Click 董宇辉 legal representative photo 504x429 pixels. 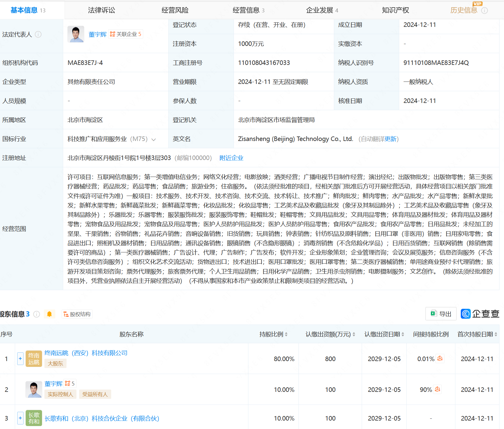point(76,34)
